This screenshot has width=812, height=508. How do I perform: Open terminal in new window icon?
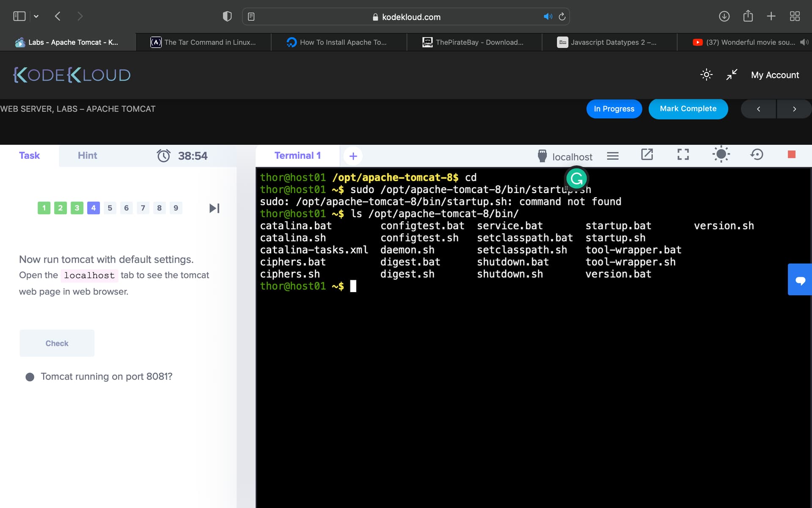click(647, 155)
